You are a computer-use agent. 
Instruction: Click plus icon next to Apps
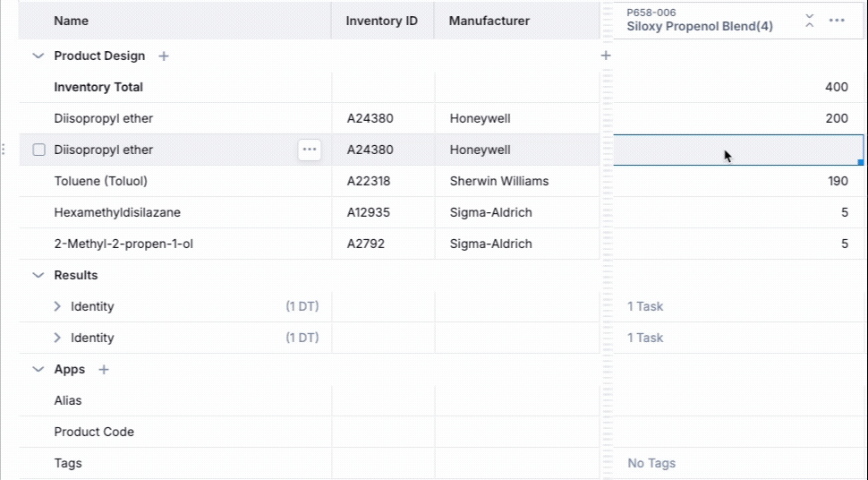(x=104, y=370)
